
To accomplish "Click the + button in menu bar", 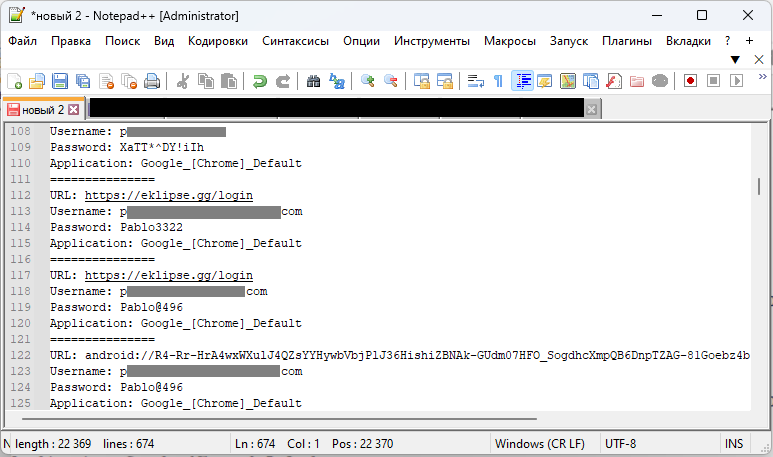I will pyautogui.click(x=749, y=41).
